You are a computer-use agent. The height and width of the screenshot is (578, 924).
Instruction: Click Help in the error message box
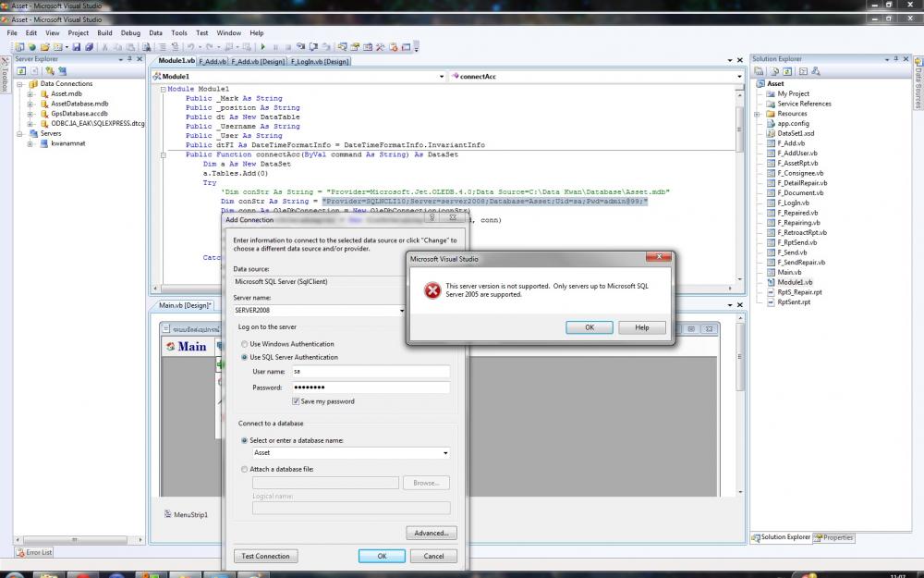[x=642, y=328]
